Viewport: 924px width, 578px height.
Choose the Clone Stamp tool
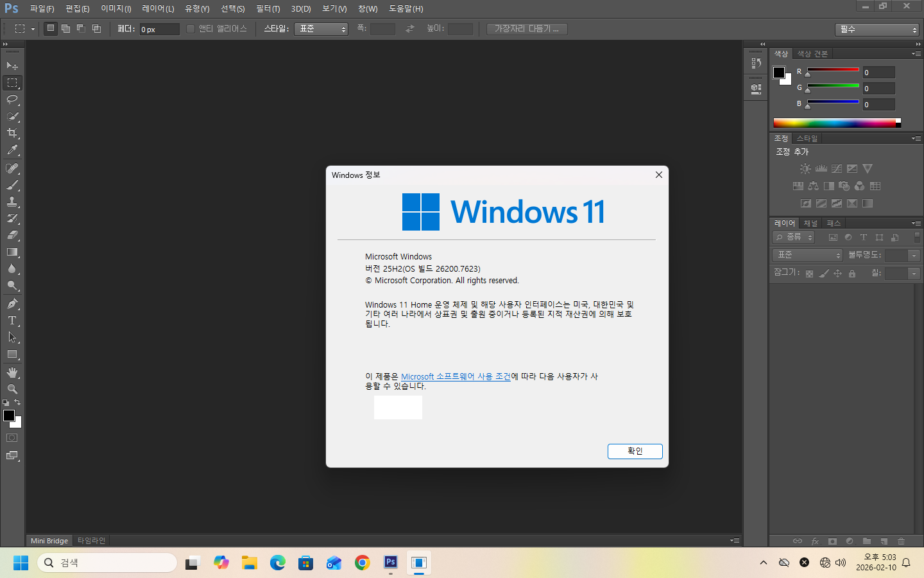pyautogui.click(x=12, y=202)
